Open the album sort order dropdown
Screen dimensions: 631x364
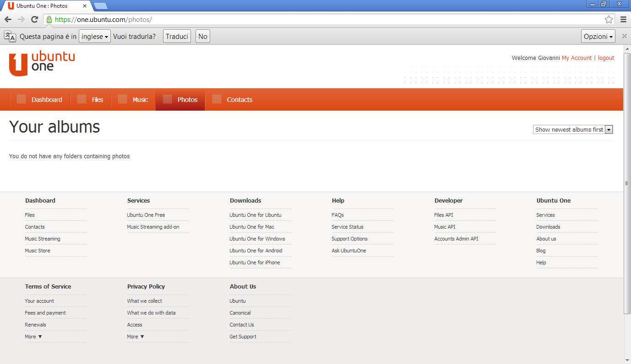pyautogui.click(x=573, y=129)
